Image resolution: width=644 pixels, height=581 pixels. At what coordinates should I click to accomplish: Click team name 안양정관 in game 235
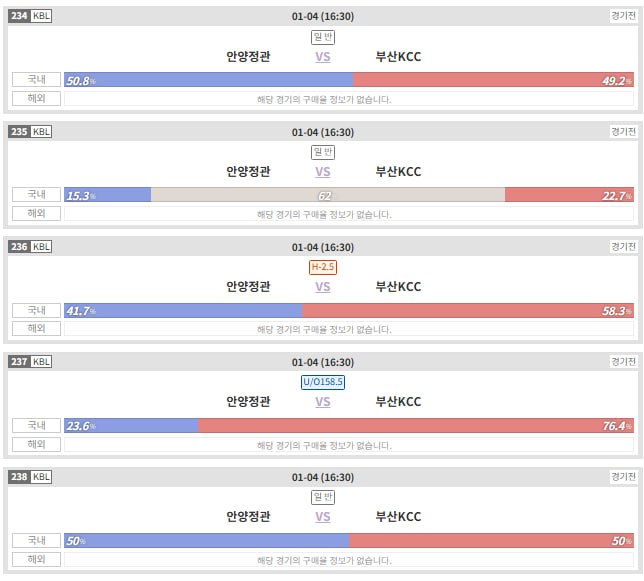tap(248, 172)
